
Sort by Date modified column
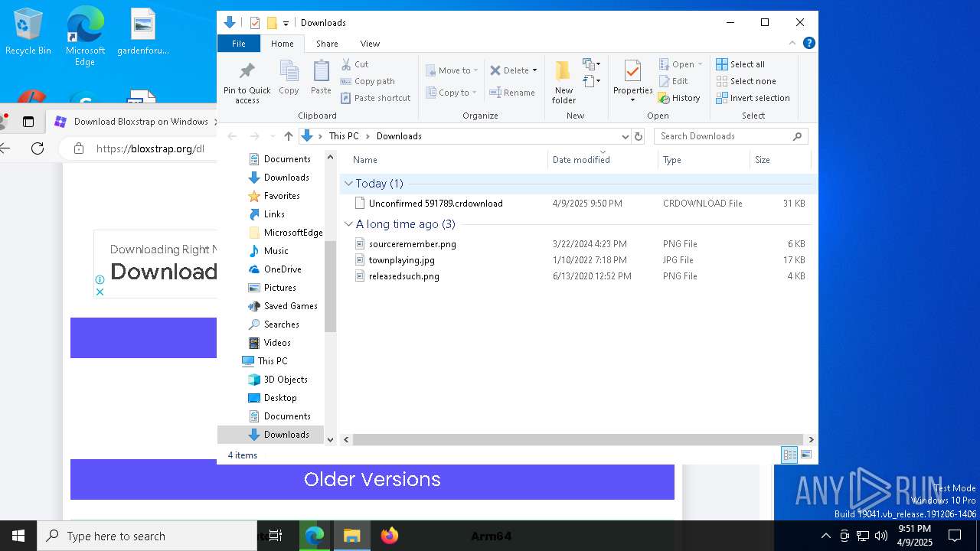(x=603, y=160)
